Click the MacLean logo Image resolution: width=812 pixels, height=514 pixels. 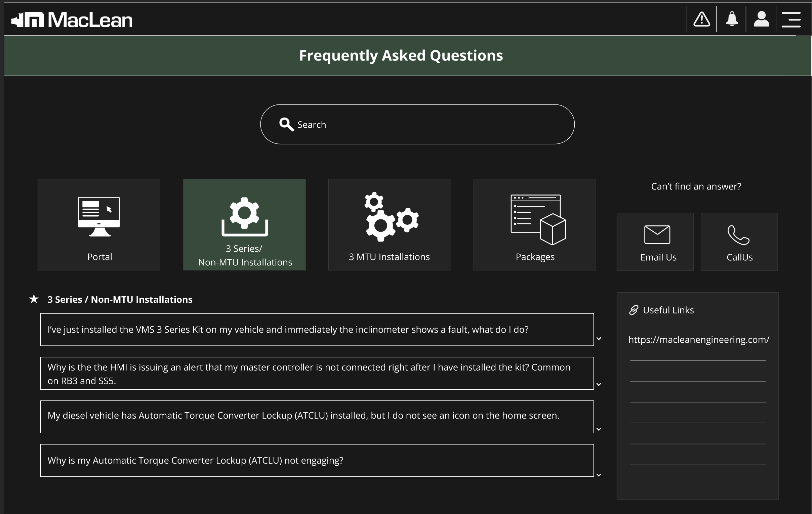pyautogui.click(x=72, y=20)
